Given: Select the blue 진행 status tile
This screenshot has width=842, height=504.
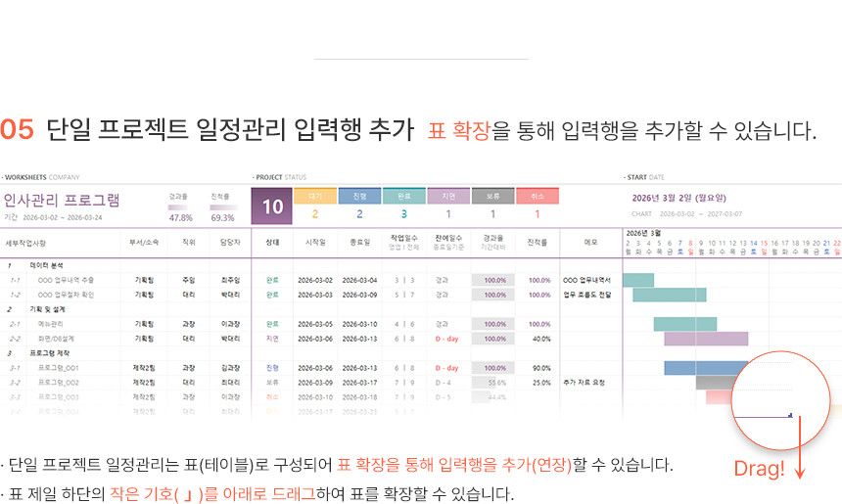Looking at the screenshot, I should [359, 196].
